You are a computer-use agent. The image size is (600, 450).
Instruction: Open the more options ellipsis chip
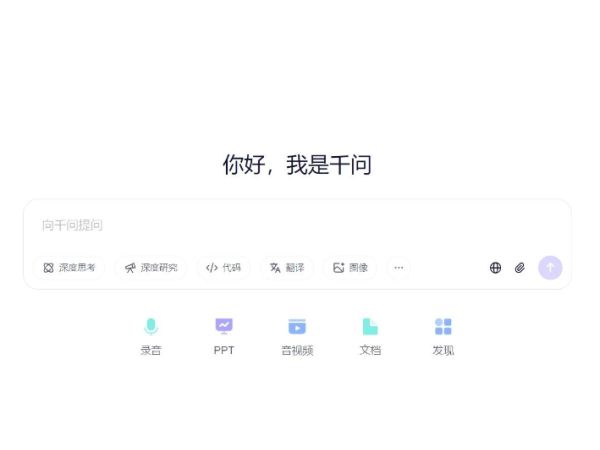tap(399, 268)
